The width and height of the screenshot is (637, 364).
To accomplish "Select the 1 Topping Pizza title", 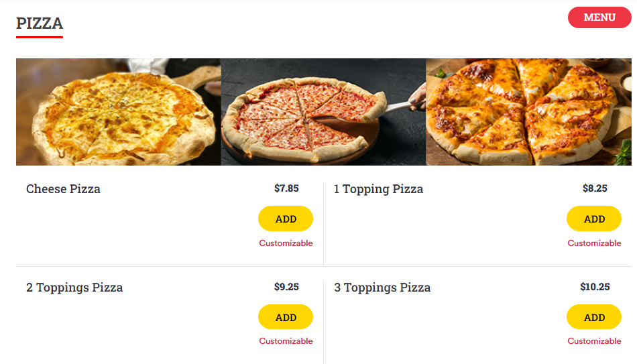I will (x=378, y=189).
